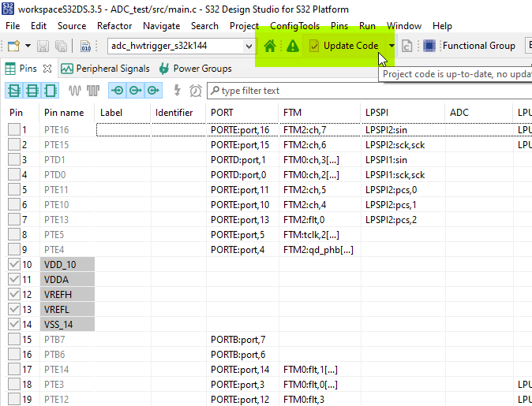
Task: Click the green Home overview icon
Action: pyautogui.click(x=270, y=46)
